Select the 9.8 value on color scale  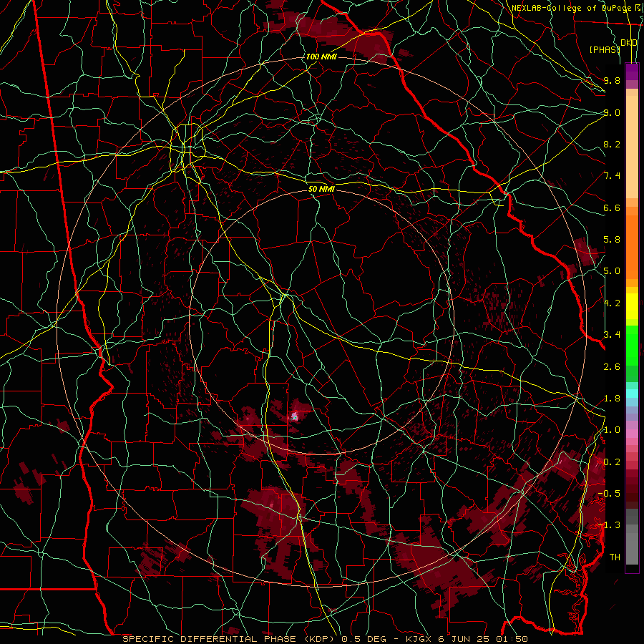(x=612, y=80)
